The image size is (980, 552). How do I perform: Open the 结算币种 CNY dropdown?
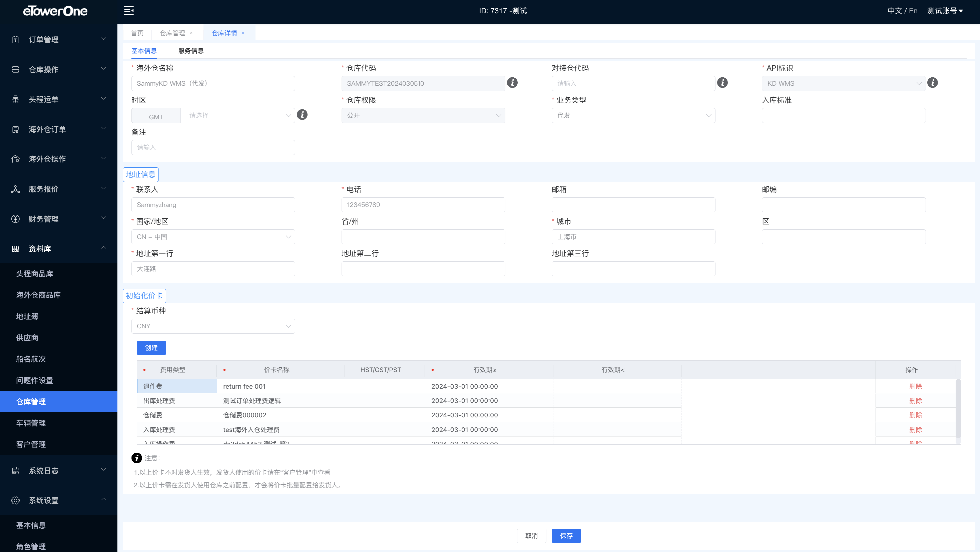[x=213, y=326]
